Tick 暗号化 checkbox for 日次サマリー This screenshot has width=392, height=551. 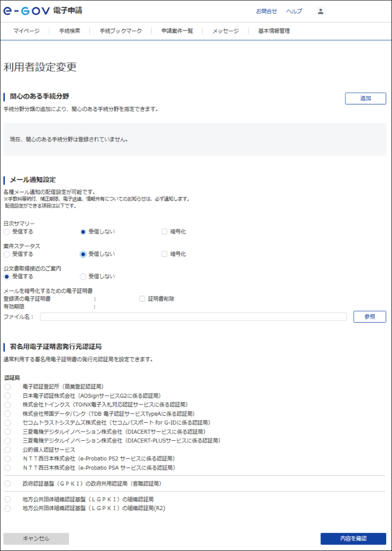[x=164, y=231]
